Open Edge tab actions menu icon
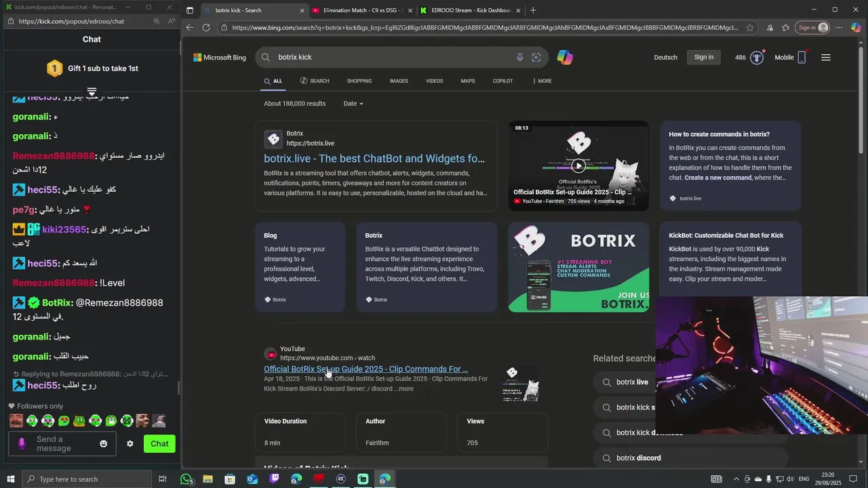Viewport: 868px width, 488px height. pyautogui.click(x=190, y=10)
